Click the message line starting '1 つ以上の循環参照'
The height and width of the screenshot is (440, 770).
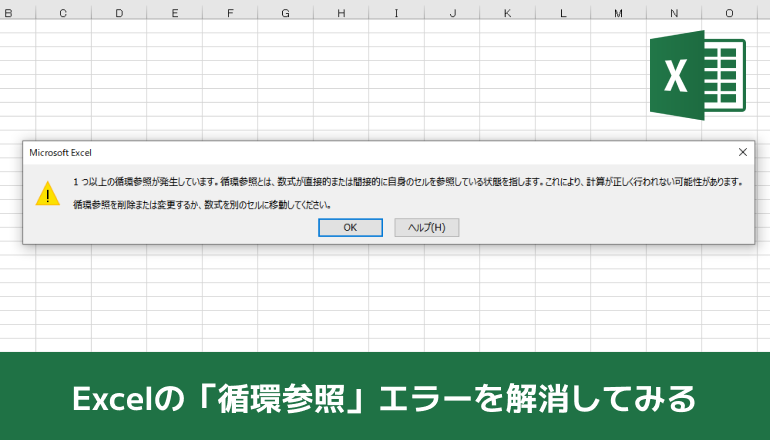coord(408,182)
